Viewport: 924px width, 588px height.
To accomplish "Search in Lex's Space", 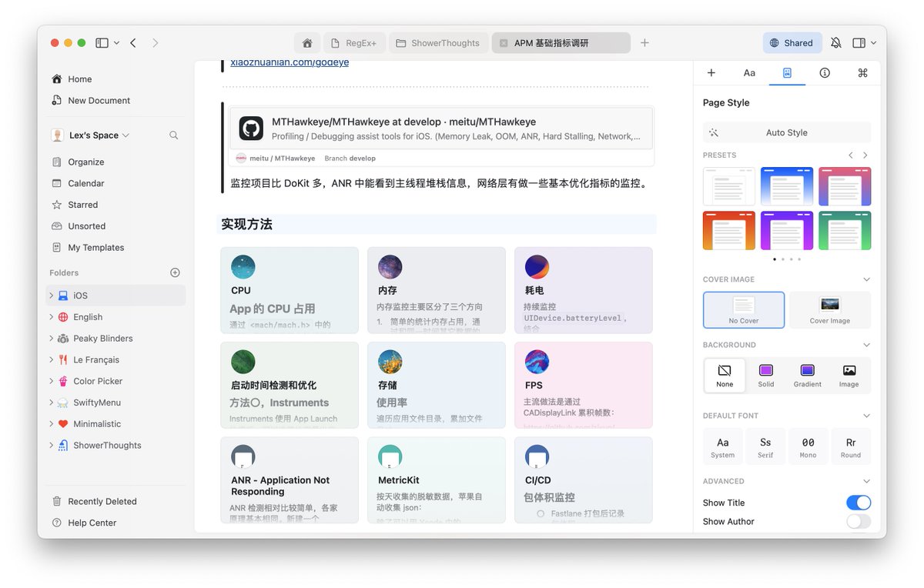I will (174, 135).
